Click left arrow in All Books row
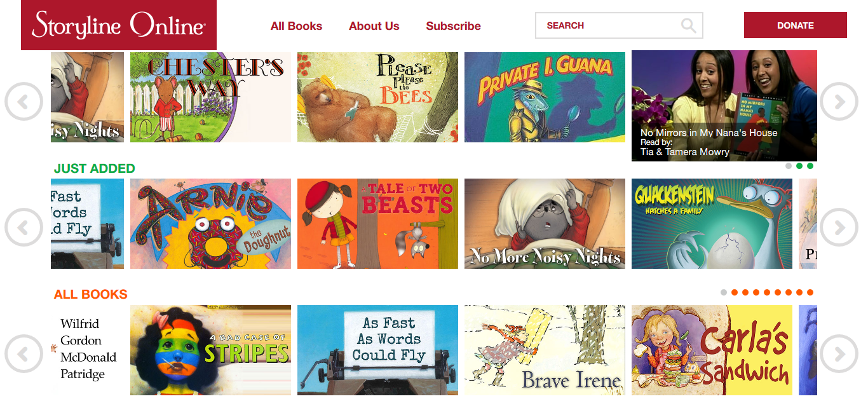Image resolution: width=868 pixels, height=401 pixels. point(24,353)
